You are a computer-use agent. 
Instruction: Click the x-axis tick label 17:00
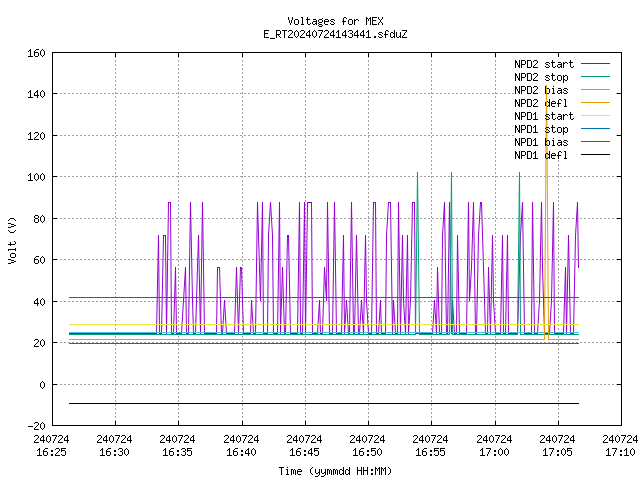(494, 452)
